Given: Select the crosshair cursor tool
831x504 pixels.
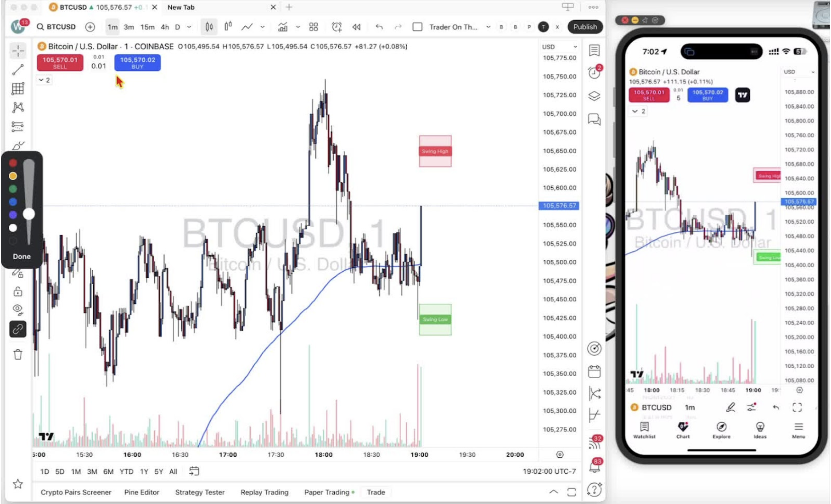Looking at the screenshot, I should (x=18, y=50).
